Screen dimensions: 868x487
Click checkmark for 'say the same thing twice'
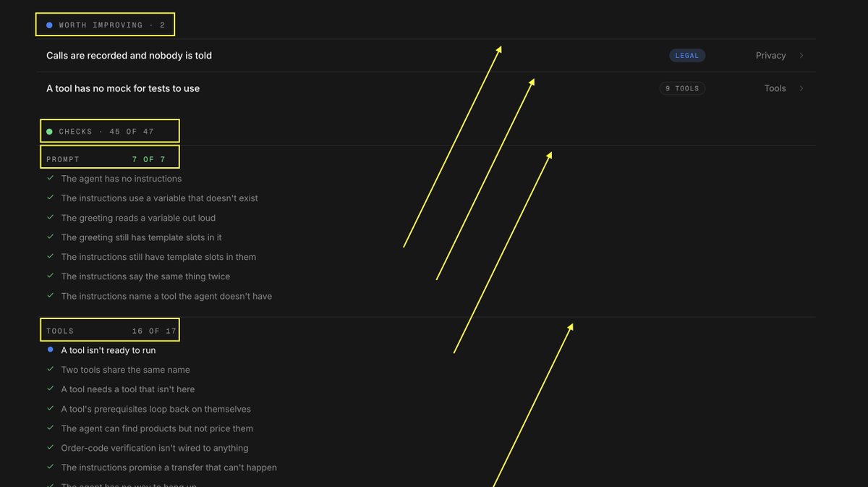click(x=50, y=276)
